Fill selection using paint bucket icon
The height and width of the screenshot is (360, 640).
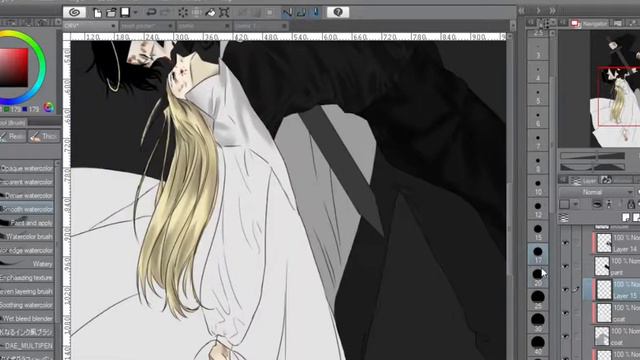click(210, 13)
